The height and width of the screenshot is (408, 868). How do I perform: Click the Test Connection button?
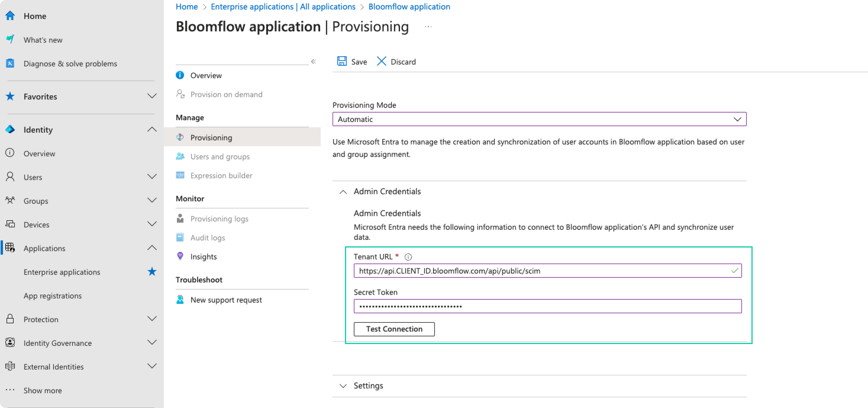(394, 329)
